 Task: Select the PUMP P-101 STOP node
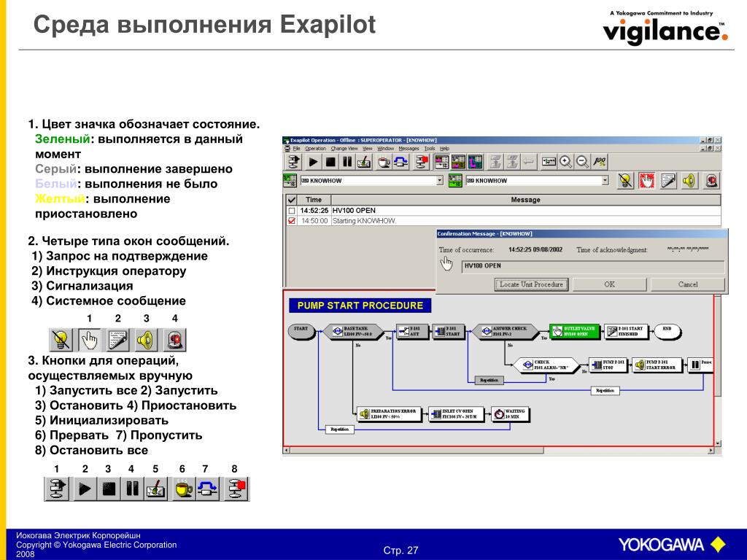pyautogui.click(x=607, y=365)
